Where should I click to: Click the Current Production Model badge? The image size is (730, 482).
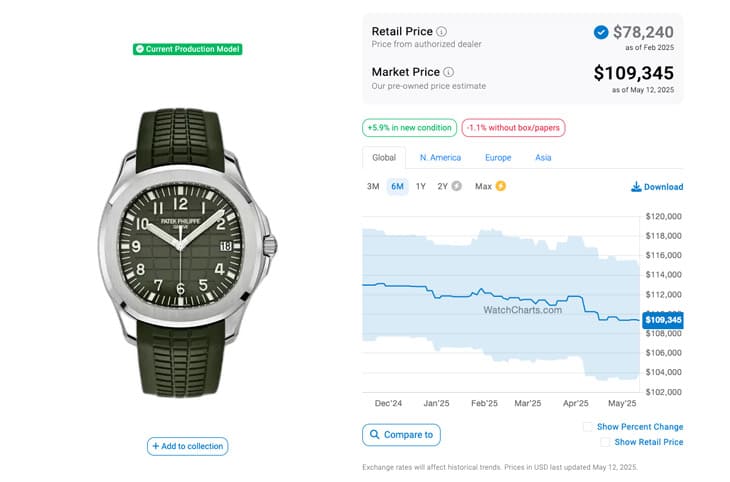click(x=188, y=49)
